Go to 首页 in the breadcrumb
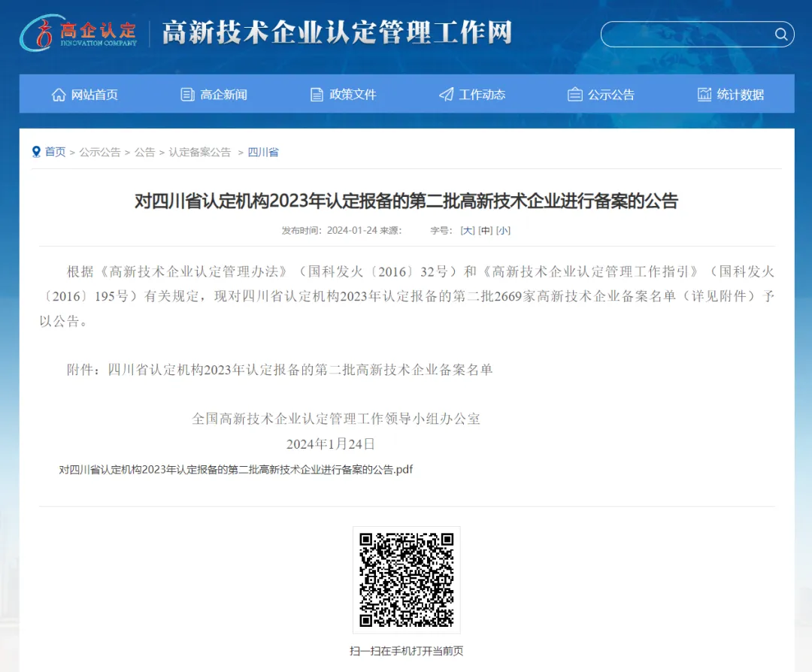The width and height of the screenshot is (812, 672). click(55, 152)
